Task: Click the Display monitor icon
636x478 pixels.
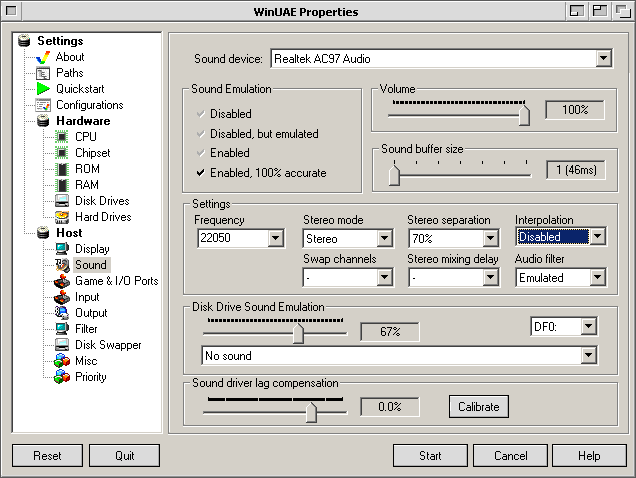Action: coord(62,249)
